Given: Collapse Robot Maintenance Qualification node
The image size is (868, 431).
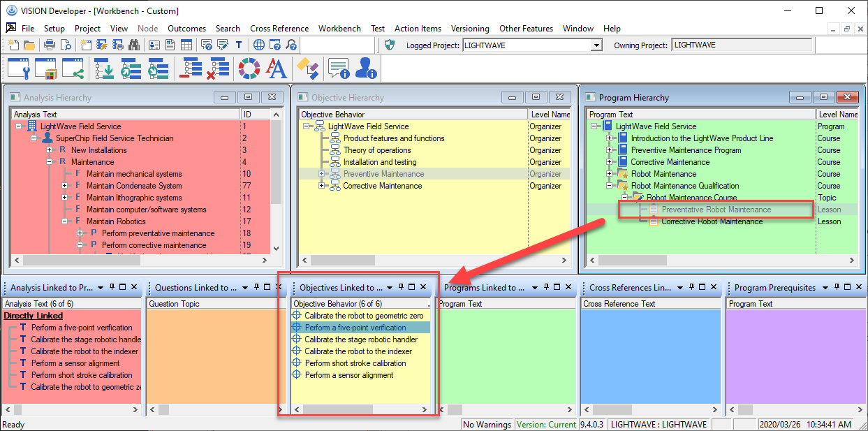Looking at the screenshot, I should [610, 186].
